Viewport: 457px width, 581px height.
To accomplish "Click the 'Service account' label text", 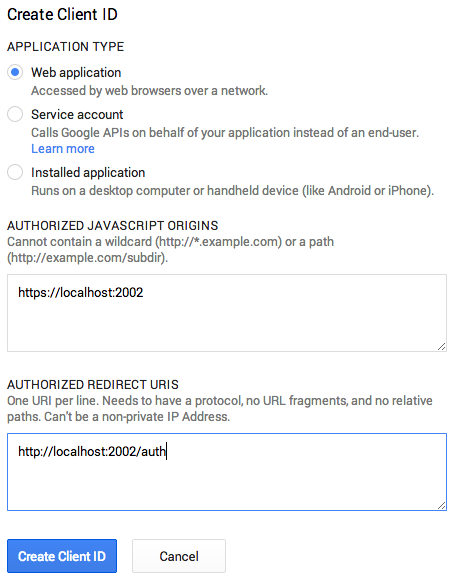I will 77,114.
